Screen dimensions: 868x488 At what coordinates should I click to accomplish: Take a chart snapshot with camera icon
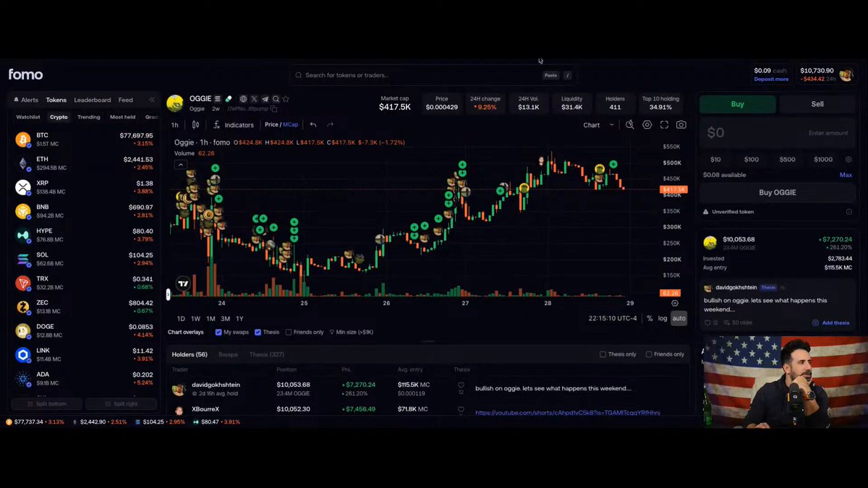coord(681,124)
